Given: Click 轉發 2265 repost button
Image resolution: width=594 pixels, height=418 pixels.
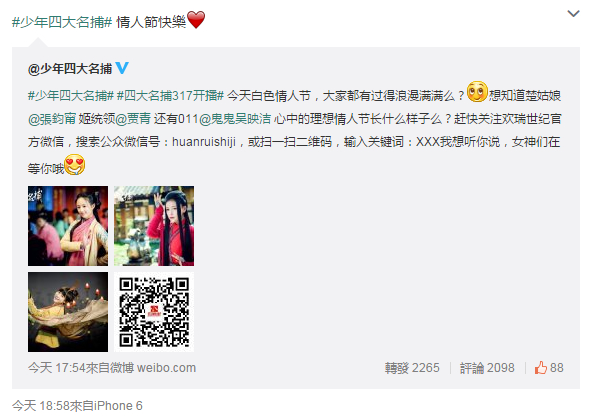Looking at the screenshot, I should pos(412,368).
